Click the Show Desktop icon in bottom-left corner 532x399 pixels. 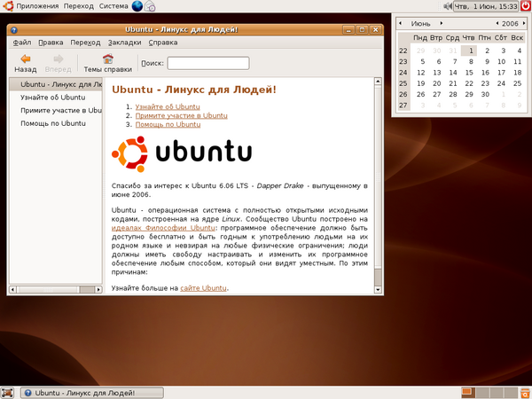point(7,392)
